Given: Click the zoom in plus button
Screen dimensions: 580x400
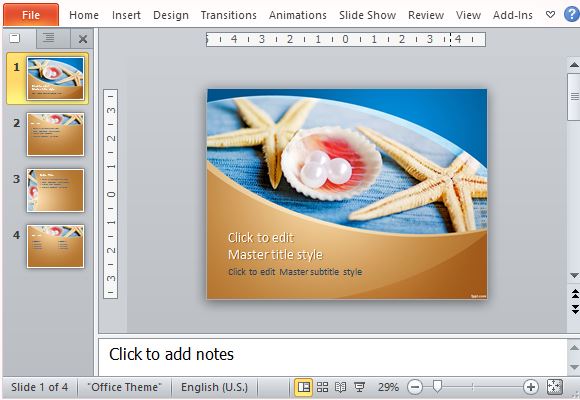Looking at the screenshot, I should [x=530, y=387].
